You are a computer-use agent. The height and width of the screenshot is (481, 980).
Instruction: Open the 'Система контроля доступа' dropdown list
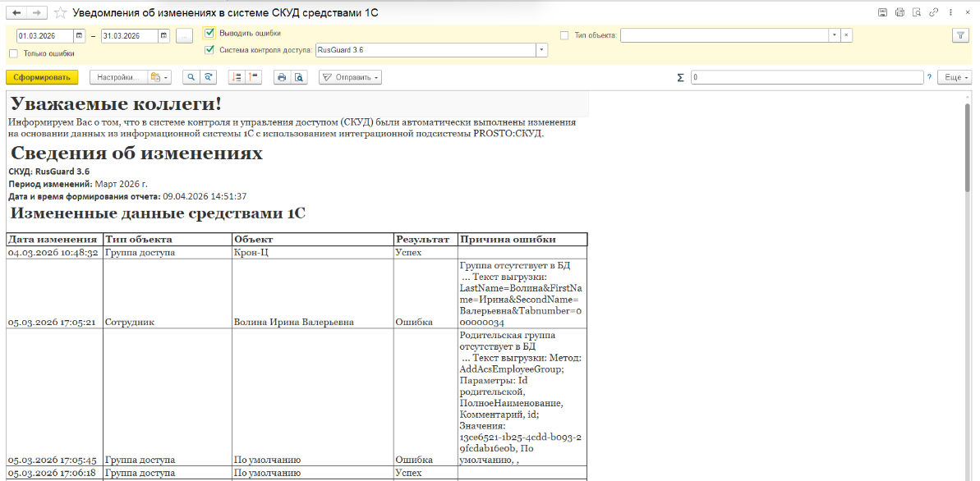(541, 50)
